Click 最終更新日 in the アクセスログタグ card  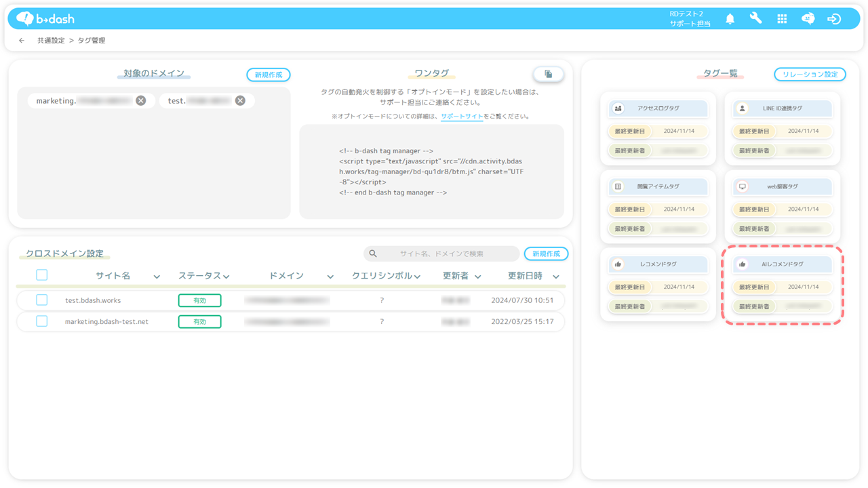pos(629,131)
